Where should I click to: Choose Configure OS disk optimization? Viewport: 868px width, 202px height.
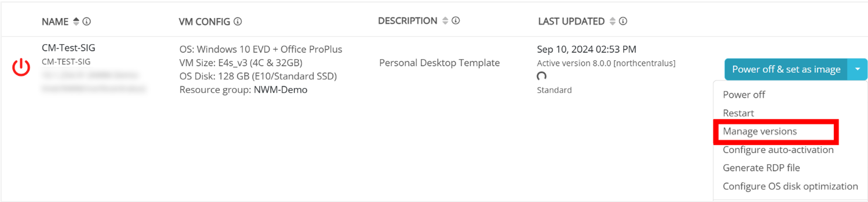point(790,186)
